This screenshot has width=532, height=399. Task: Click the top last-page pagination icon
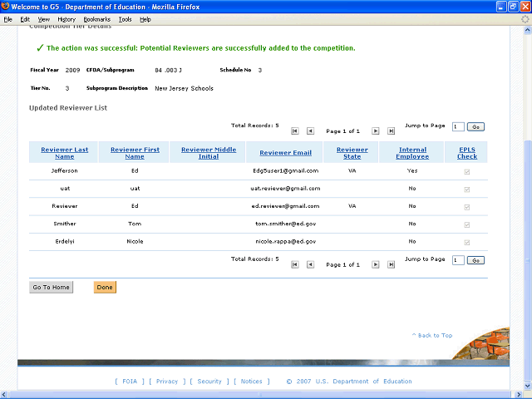pos(391,131)
